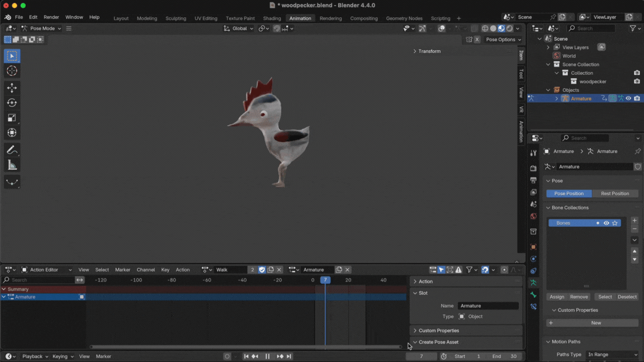
Task: Click the Remove button
Action: pos(579,297)
